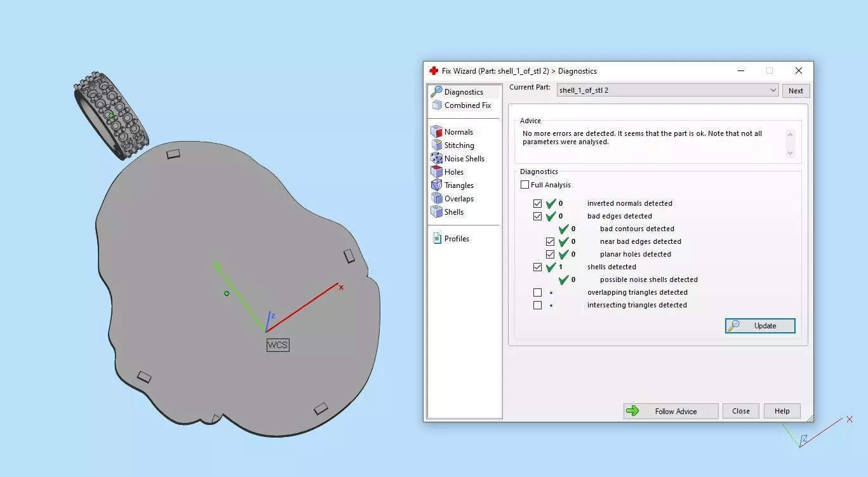This screenshot has height=477, width=868.
Task: Uncheck near bad edges detected checkbox
Action: [551, 241]
